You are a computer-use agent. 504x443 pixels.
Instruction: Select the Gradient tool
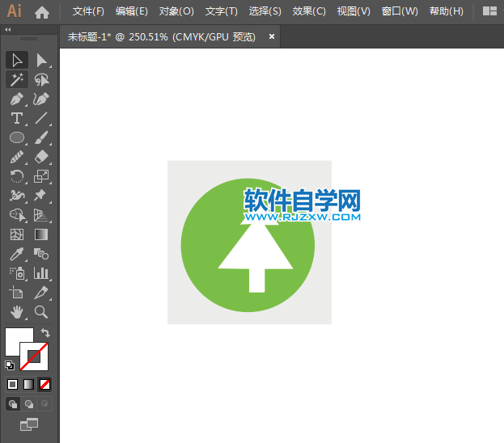(x=41, y=234)
